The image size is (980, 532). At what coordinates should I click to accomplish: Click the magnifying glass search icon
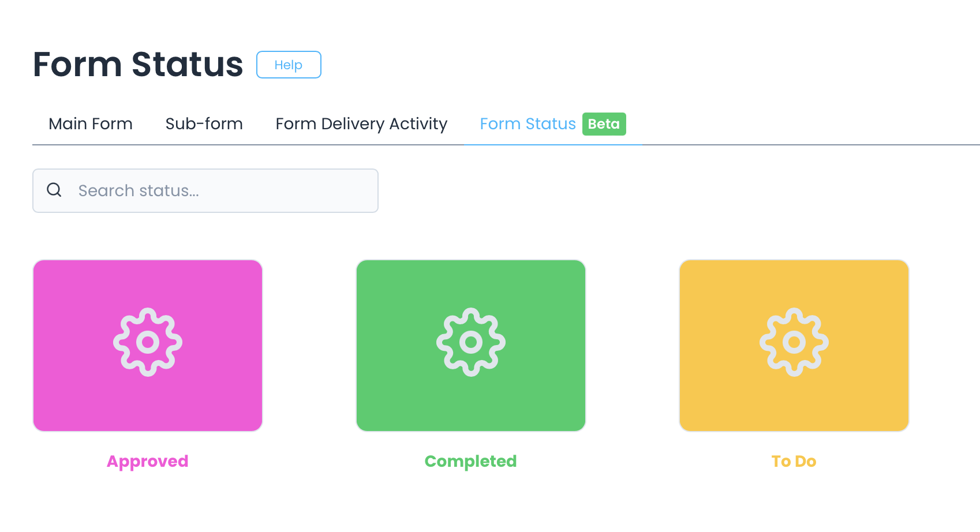[54, 190]
